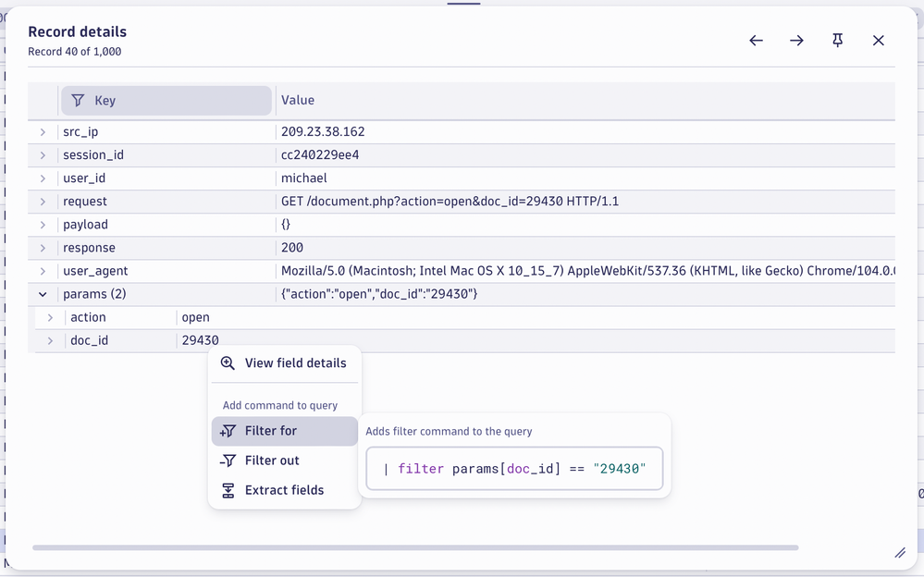Collapse the params (2) row

coord(43,294)
